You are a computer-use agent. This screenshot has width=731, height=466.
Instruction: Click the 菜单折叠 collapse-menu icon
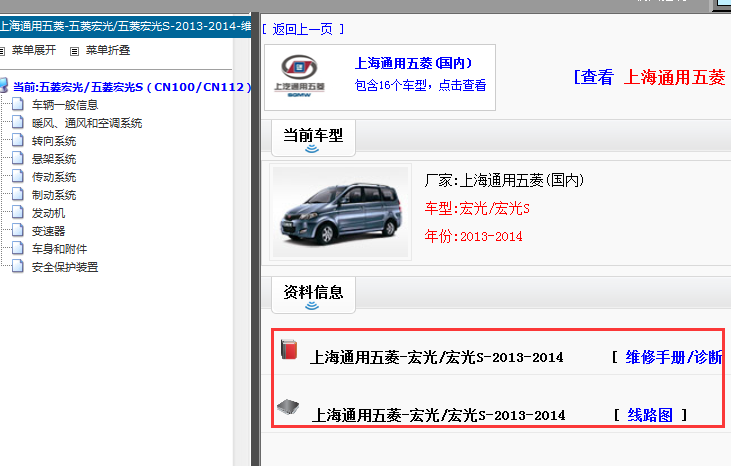(74, 51)
